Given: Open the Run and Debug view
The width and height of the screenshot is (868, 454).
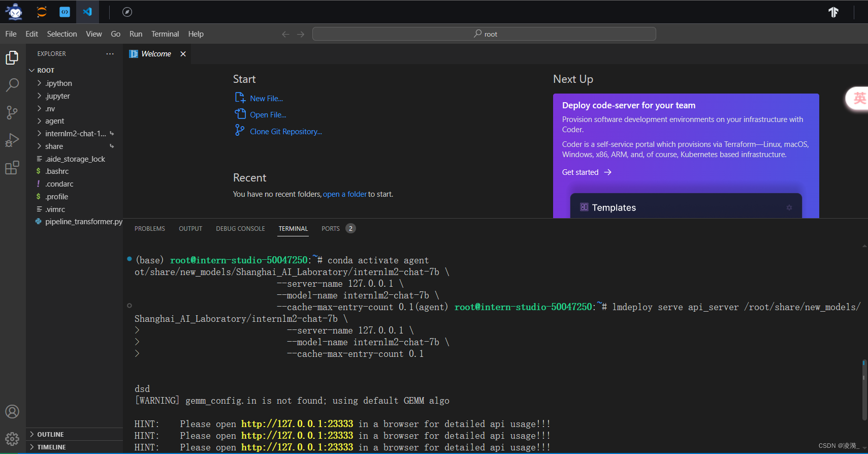Looking at the screenshot, I should tap(12, 140).
